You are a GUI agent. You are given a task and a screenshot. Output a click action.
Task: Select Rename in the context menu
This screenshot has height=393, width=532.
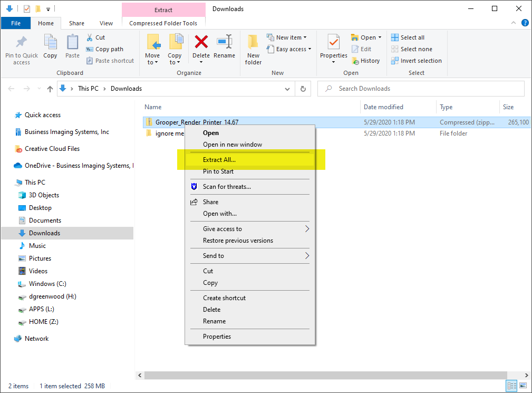click(x=250, y=321)
